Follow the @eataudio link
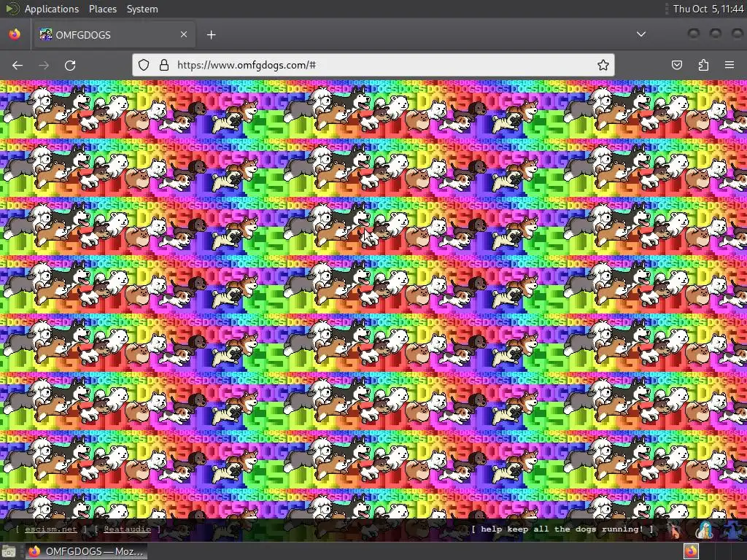 [x=127, y=529]
